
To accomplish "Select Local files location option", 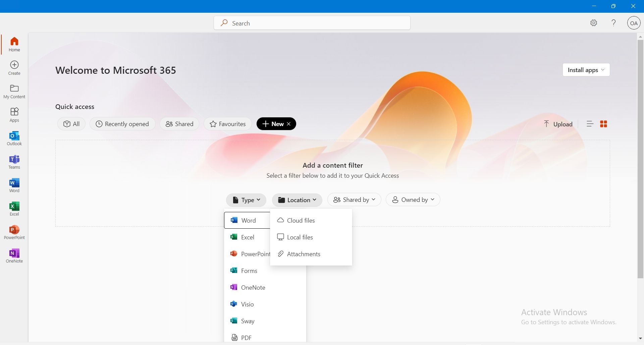I will point(311,237).
